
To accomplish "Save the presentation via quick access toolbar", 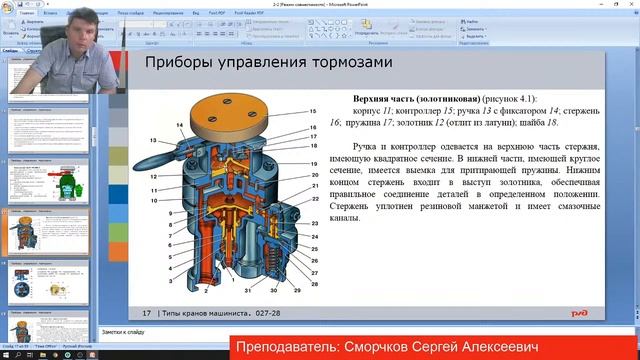I will pyautogui.click(x=20, y=4).
